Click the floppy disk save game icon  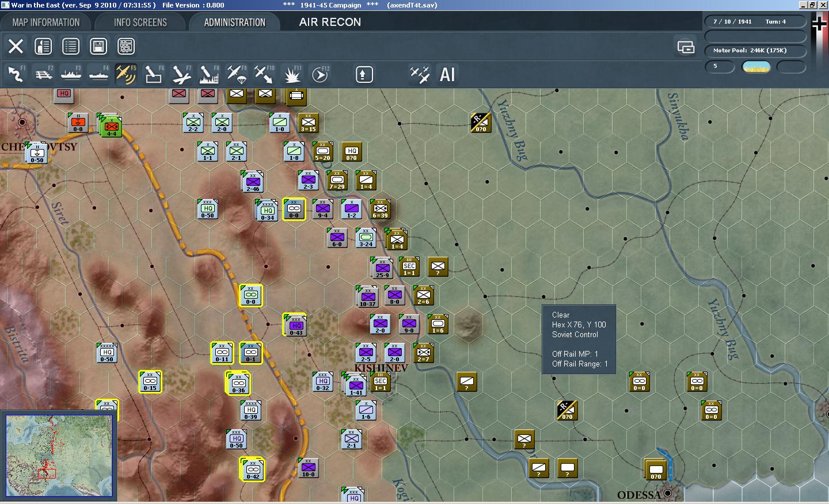[x=98, y=46]
